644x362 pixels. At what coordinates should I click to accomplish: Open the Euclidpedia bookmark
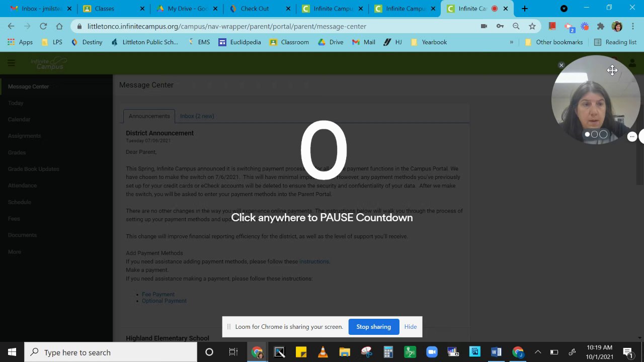pyautogui.click(x=239, y=42)
